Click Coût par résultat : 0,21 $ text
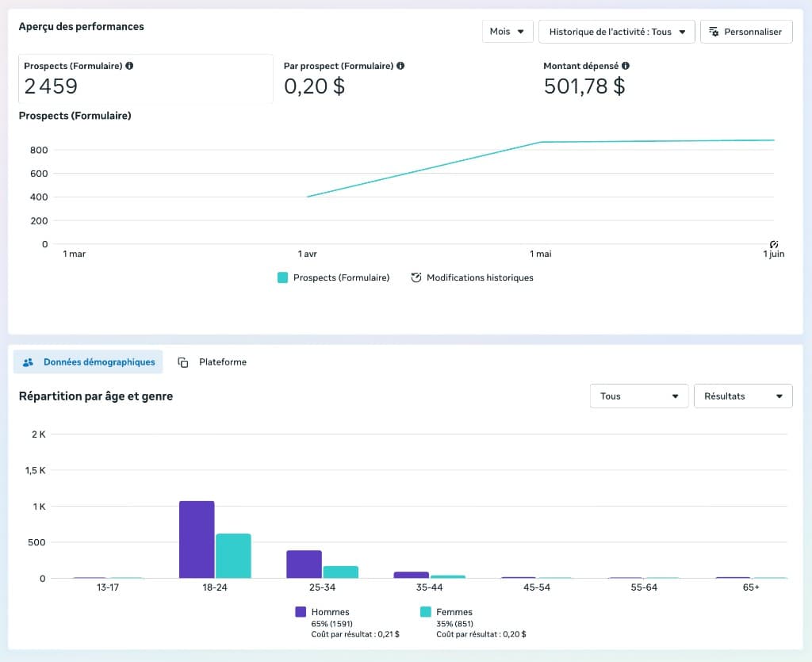Screen dimensions: 812x662 coord(355,634)
